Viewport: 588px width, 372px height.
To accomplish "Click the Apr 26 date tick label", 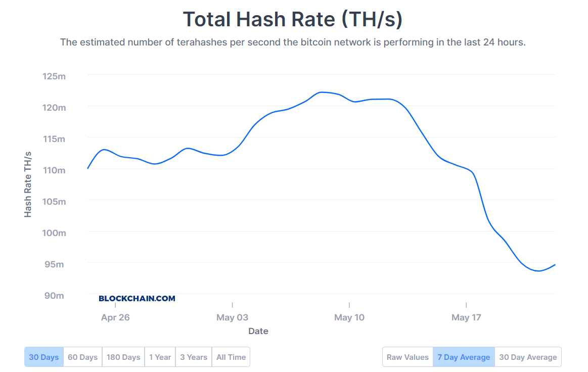I will [115, 317].
